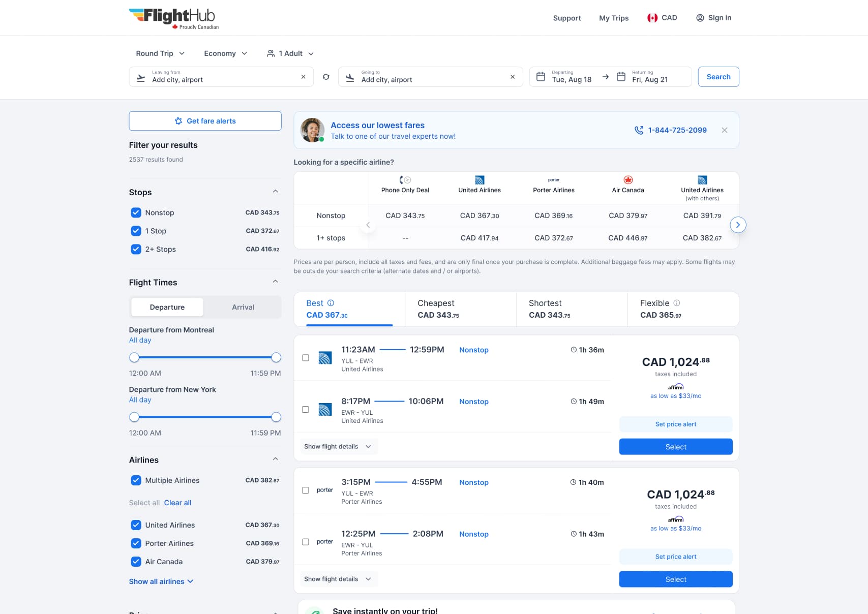The width and height of the screenshot is (868, 614).
Task: Select the Departure flight times tab
Action: pyautogui.click(x=167, y=307)
